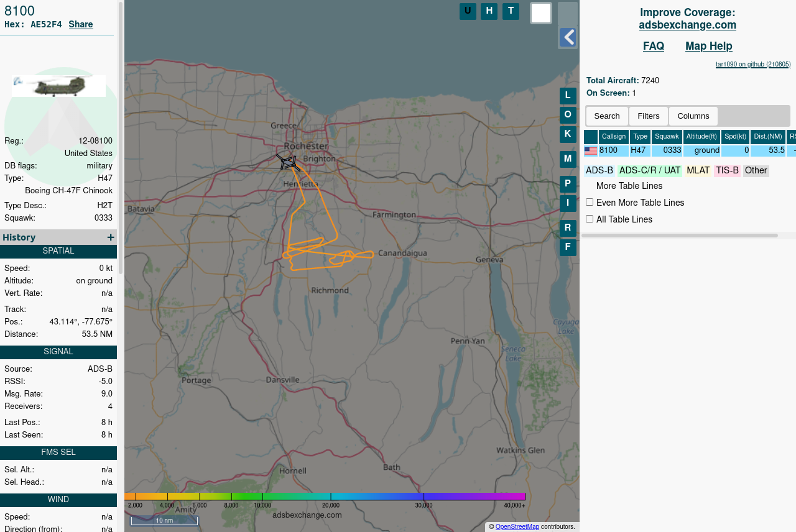Open the tar1090 on github link
Viewport: 796px width, 532px height.
[753, 65]
